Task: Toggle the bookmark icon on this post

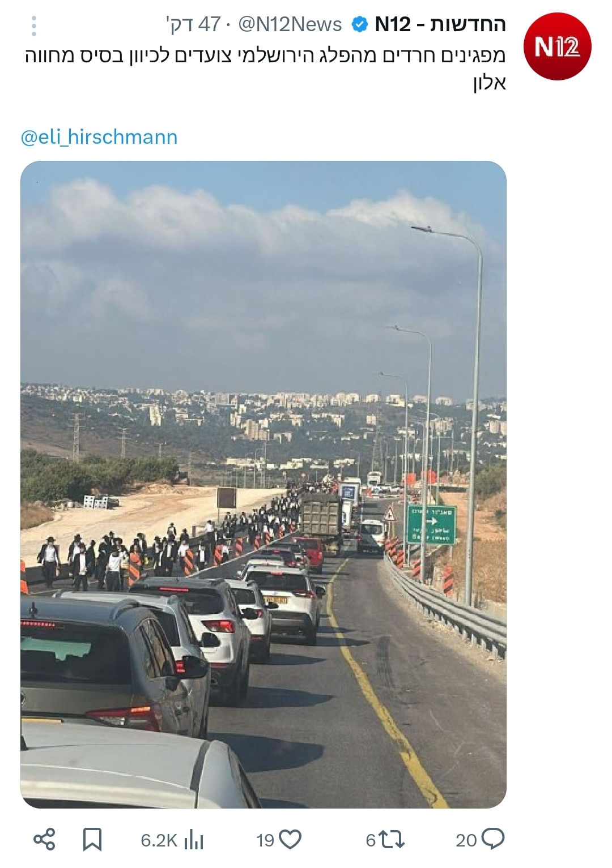Action: pos(92,839)
